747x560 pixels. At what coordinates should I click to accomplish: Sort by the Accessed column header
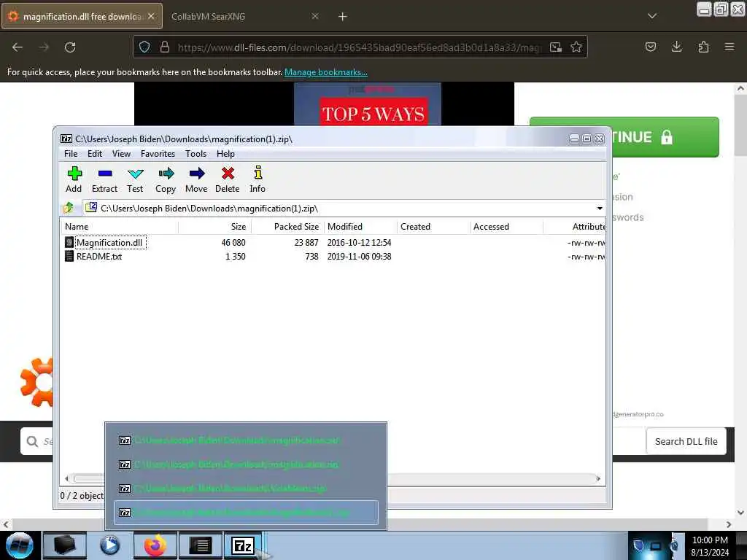point(506,227)
